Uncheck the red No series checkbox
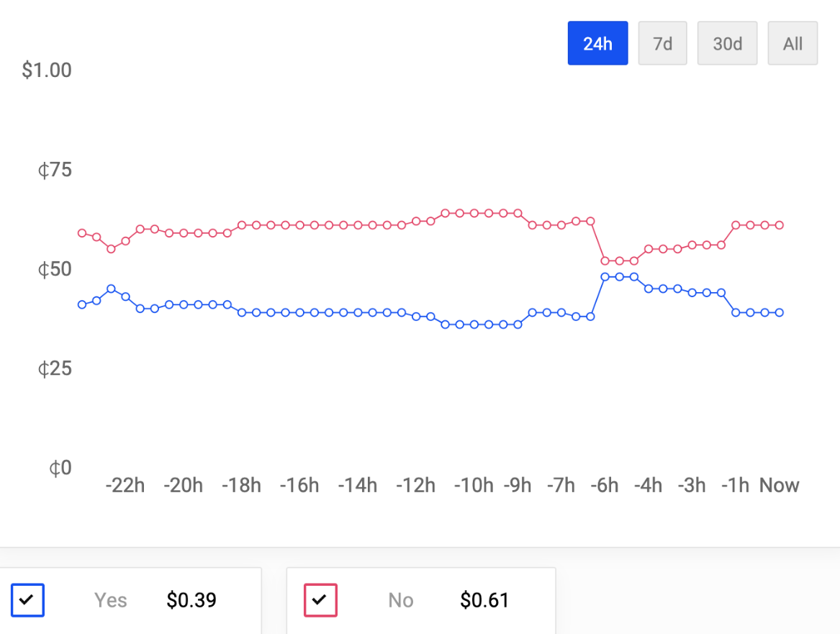The height and width of the screenshot is (634, 840). tap(320, 600)
